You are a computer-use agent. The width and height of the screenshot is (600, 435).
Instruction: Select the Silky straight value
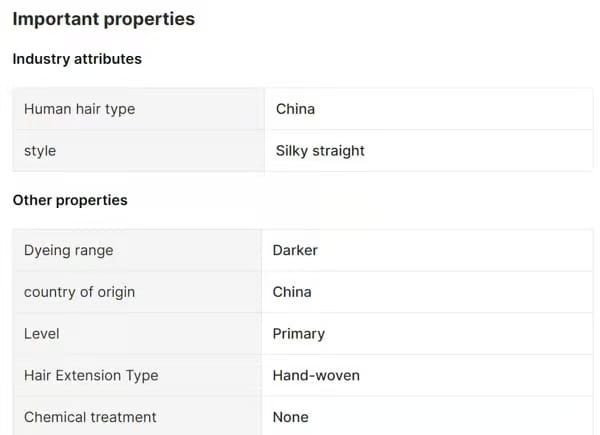coord(320,151)
